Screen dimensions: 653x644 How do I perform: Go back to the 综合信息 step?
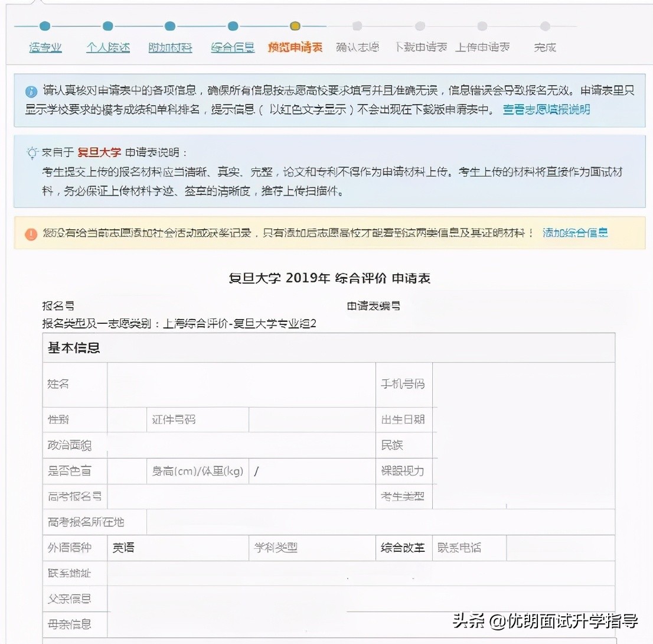(x=233, y=47)
